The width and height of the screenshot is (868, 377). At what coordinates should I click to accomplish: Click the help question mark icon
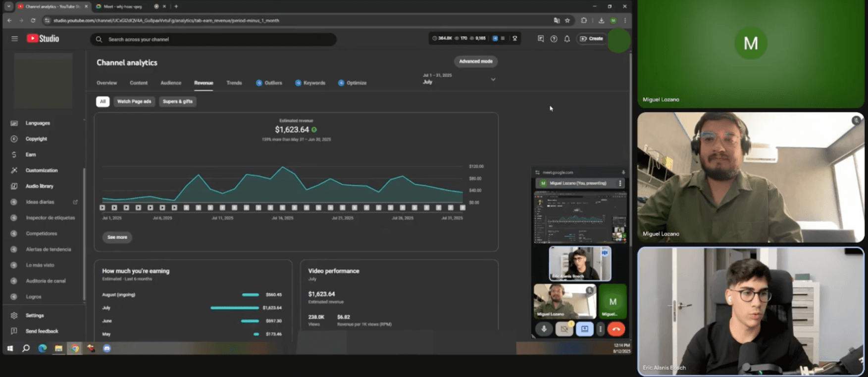tap(554, 39)
